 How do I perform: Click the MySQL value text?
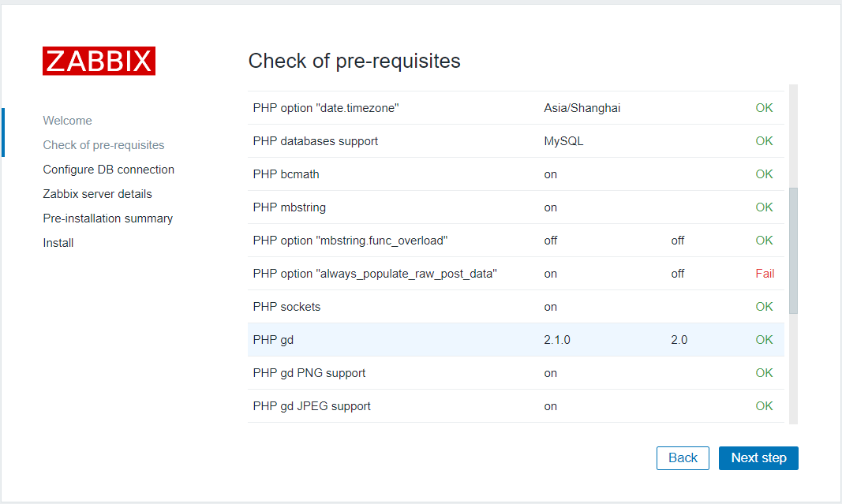point(563,141)
